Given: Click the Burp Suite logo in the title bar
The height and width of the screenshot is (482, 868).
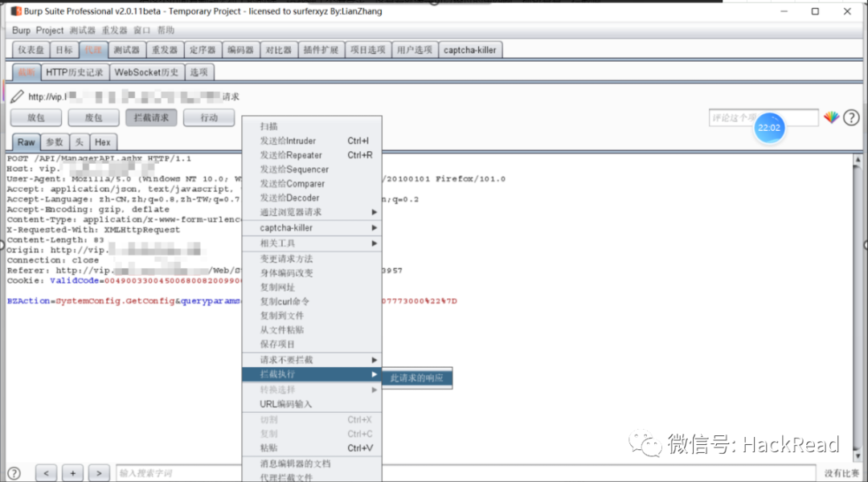Looking at the screenshot, I should coord(16,11).
